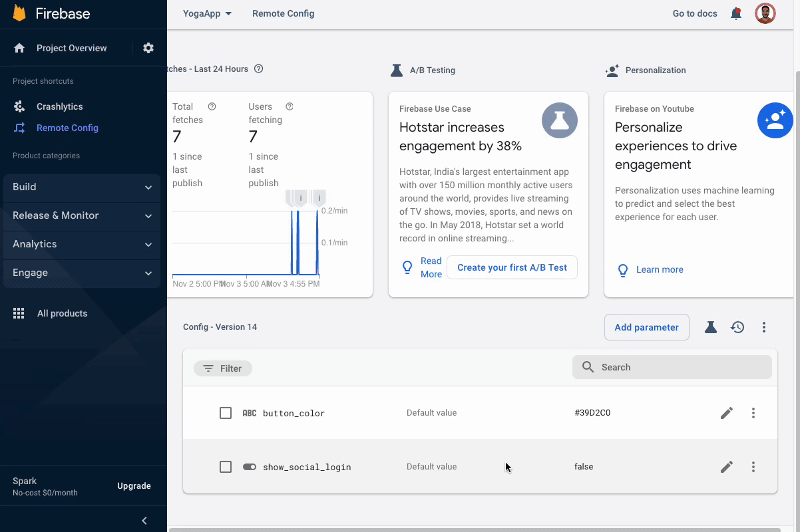This screenshot has width=800, height=532.
Task: Click the lightbulb icon beside Learn more
Action: (623, 270)
